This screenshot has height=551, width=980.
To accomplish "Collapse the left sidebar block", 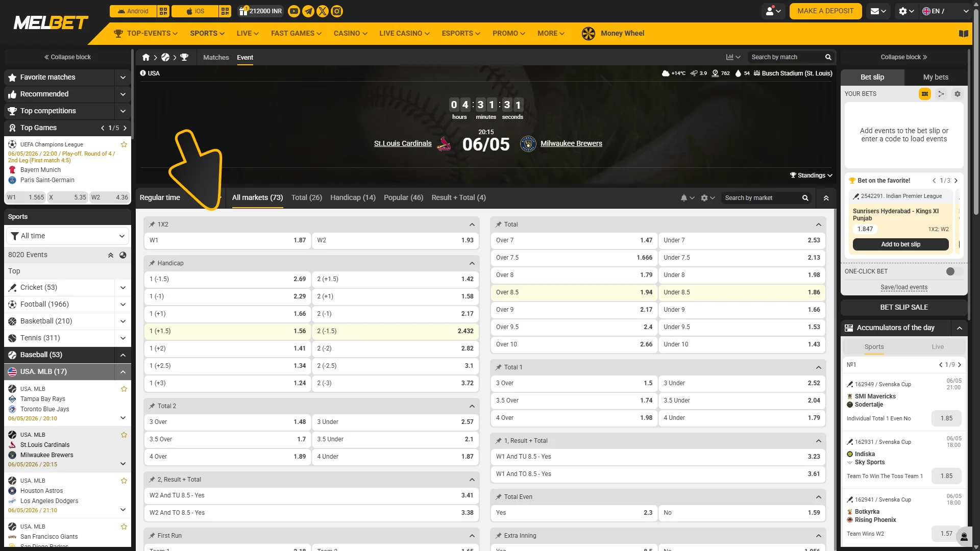I will [x=67, y=57].
